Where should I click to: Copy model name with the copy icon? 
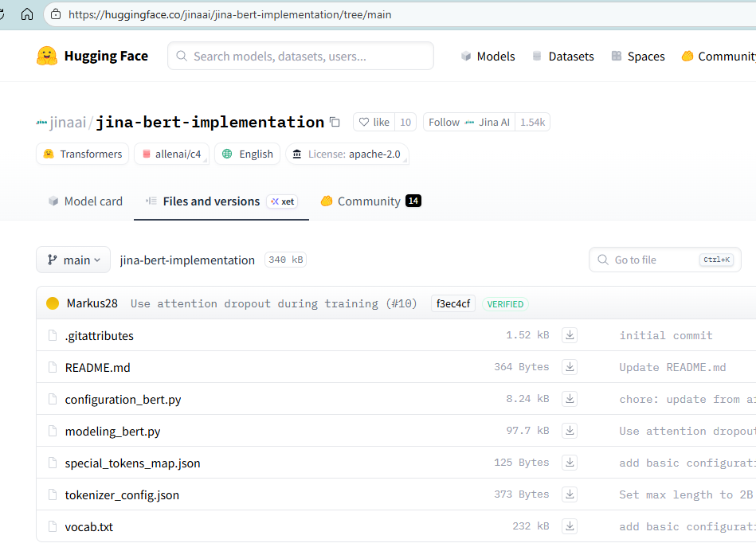[x=335, y=122]
